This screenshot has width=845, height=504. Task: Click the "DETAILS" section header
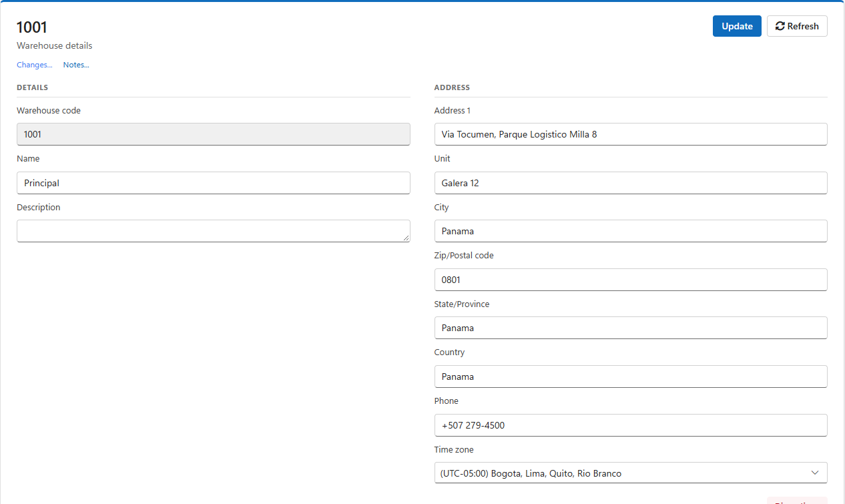click(32, 87)
